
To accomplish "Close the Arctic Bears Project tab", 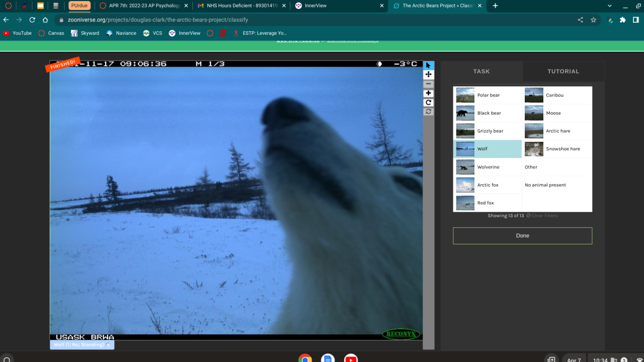I will click(479, 6).
